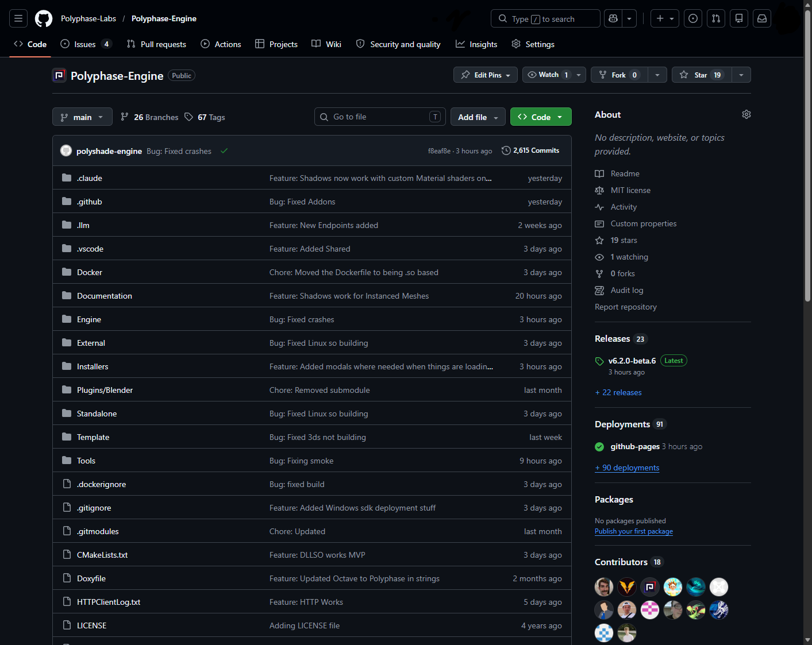This screenshot has height=645, width=812.
Task: Expand the green Code dropdown
Action: (x=541, y=117)
